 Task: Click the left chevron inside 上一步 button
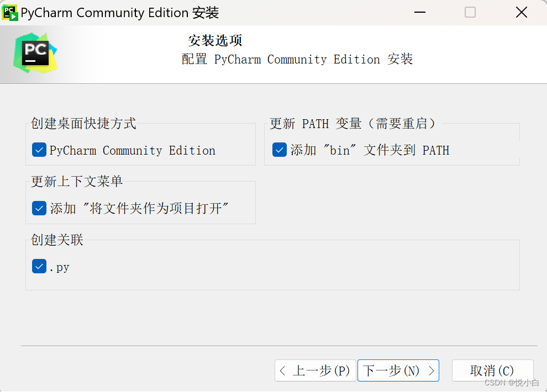tap(283, 370)
